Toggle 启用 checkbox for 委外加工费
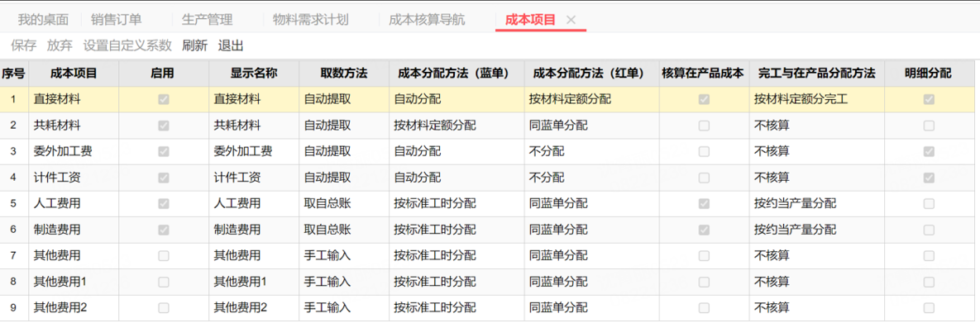The image size is (980, 323). 164,151
